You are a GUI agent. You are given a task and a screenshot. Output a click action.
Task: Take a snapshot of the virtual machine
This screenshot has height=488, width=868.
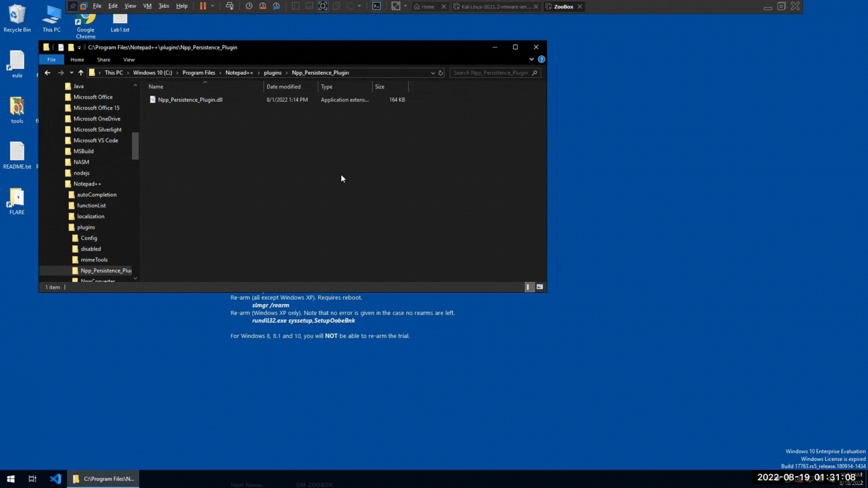[249, 5]
